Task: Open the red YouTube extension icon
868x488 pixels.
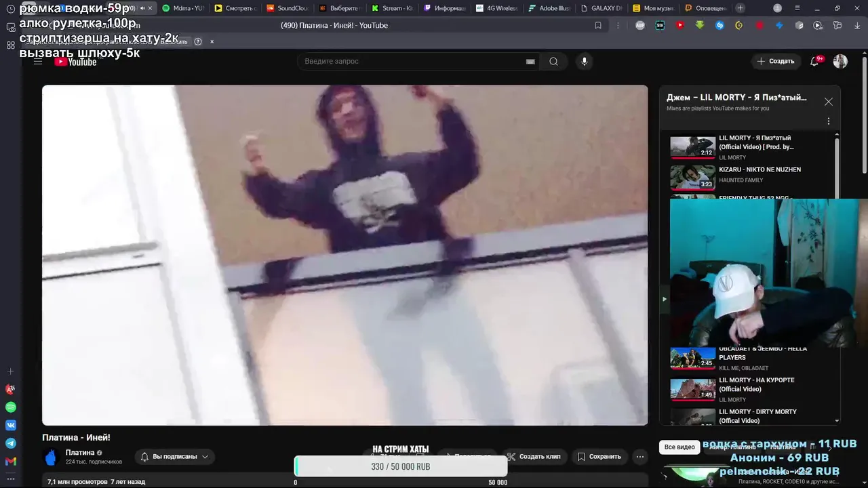Action: (x=679, y=25)
